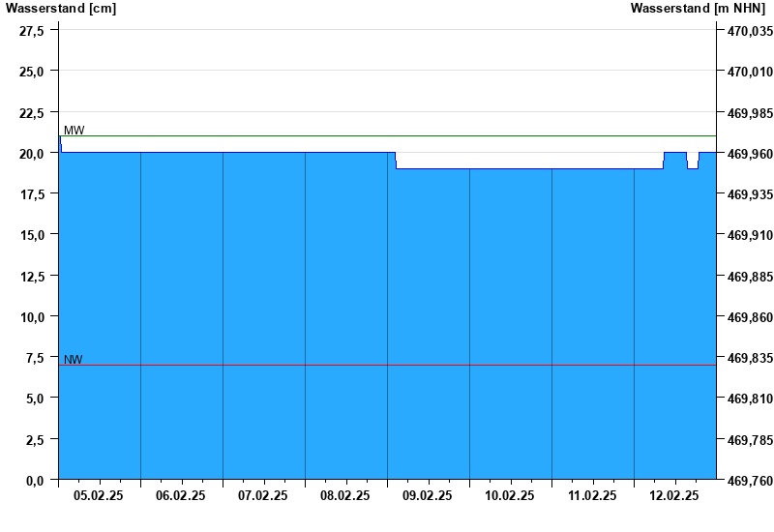The height and width of the screenshot is (532, 774).
Task: Select the date label 06.02.25
Action: tap(181, 495)
